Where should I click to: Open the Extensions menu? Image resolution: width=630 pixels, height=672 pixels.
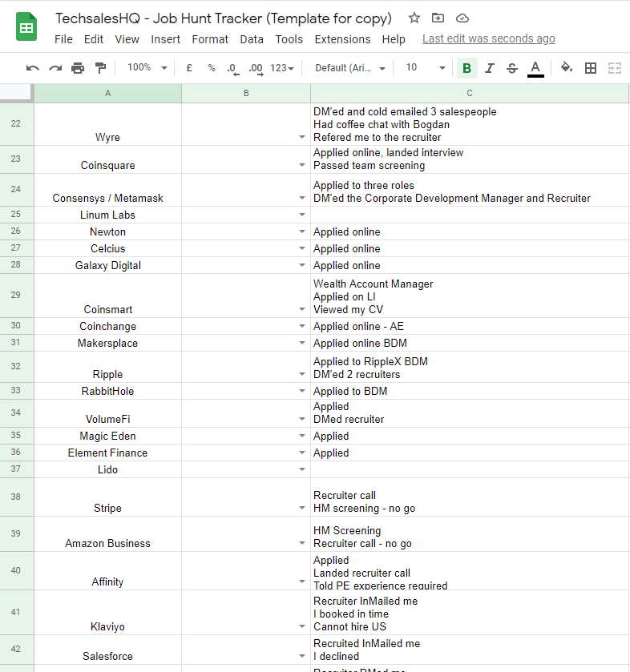point(343,39)
